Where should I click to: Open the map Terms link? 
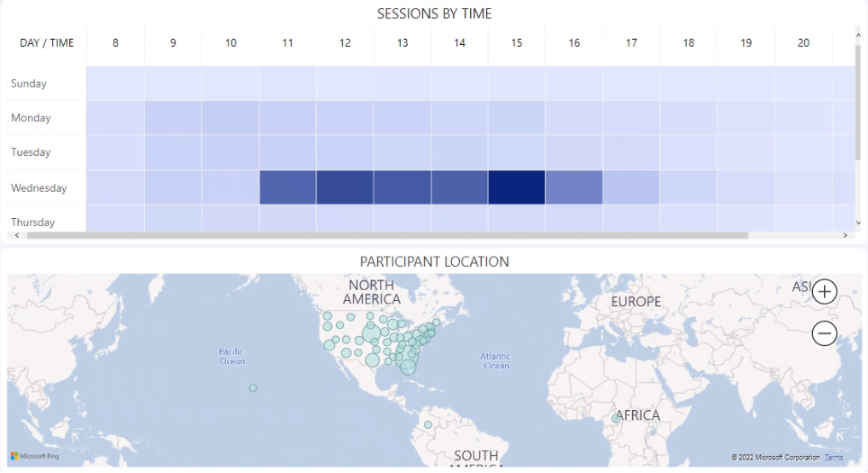point(834,458)
